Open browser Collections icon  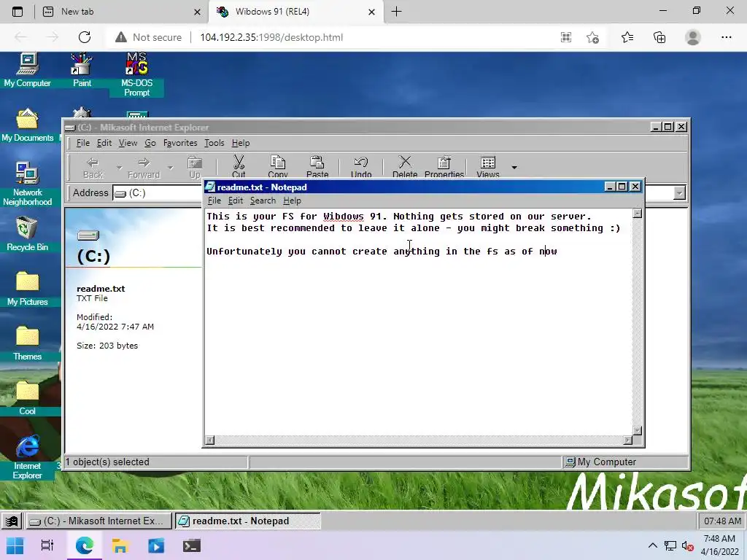pos(659,37)
